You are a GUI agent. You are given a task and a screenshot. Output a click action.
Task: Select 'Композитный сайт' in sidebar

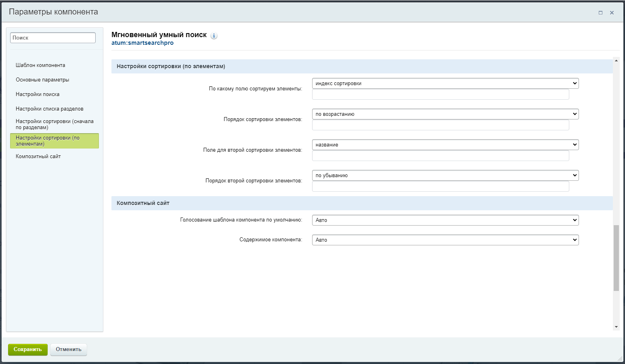[x=38, y=157]
